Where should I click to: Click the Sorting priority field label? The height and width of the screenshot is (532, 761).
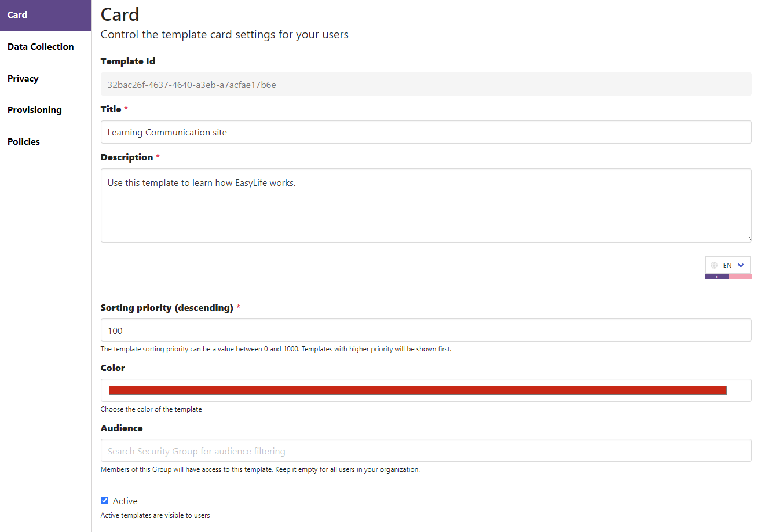tap(167, 308)
